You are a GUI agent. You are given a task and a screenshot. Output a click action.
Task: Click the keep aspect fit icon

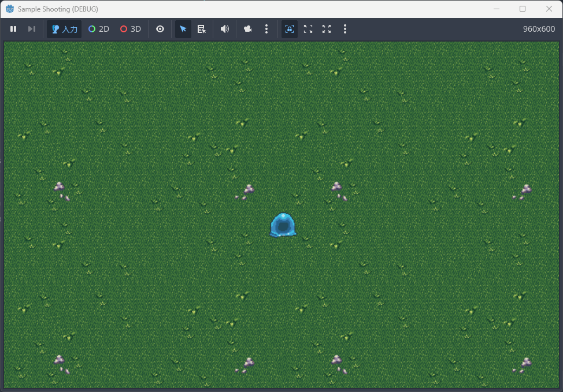pyautogui.click(x=308, y=29)
